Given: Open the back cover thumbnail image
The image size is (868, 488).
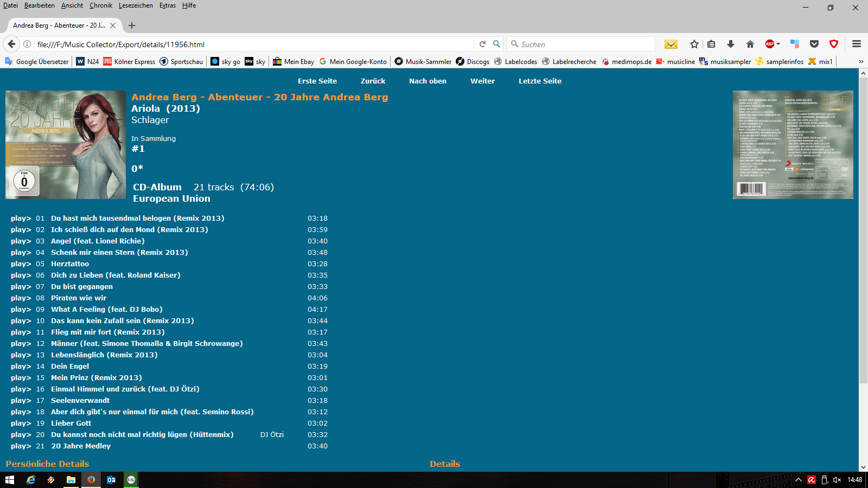Looking at the screenshot, I should (793, 145).
